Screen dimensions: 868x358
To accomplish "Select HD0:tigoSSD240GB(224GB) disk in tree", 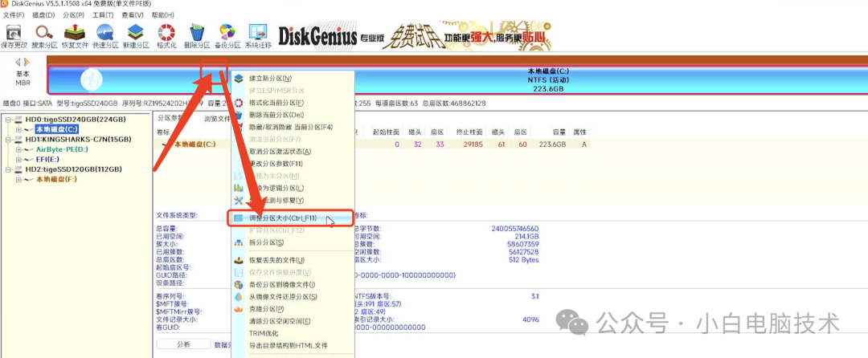I will click(76, 120).
